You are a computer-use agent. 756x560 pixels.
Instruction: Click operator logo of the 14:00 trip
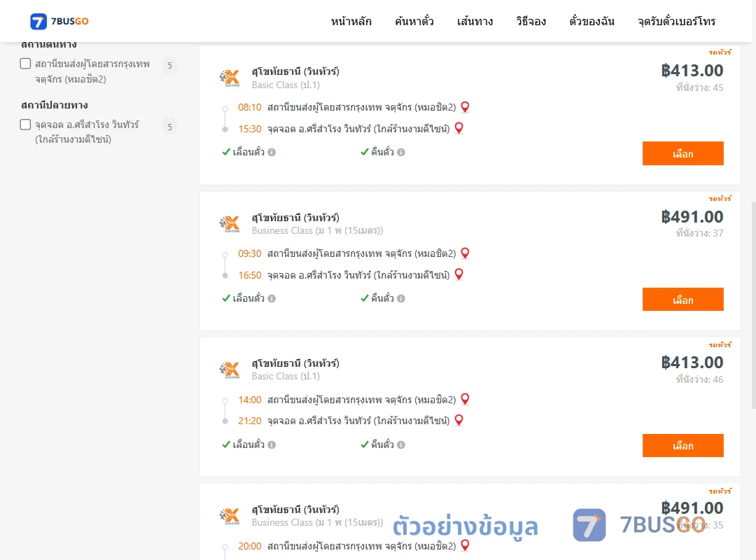click(x=230, y=370)
